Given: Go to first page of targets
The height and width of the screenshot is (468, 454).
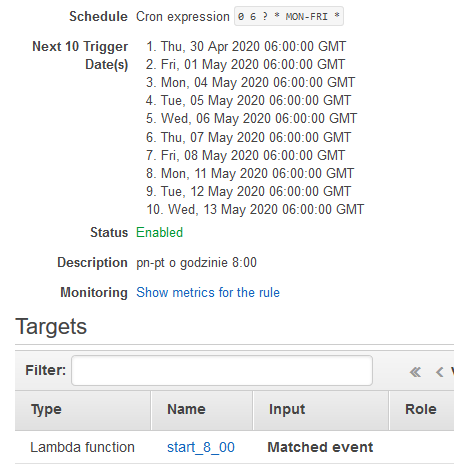Looking at the screenshot, I should (x=415, y=372).
